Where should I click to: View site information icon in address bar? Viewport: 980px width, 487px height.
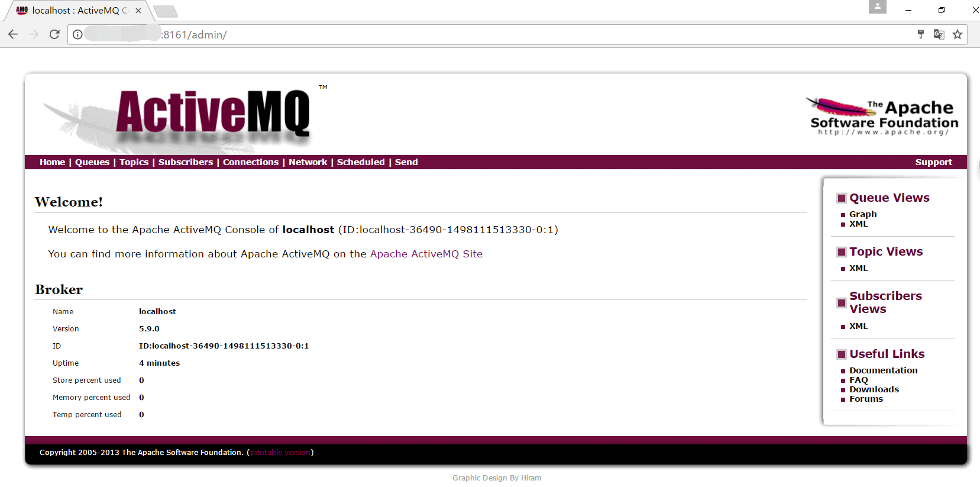[x=77, y=34]
